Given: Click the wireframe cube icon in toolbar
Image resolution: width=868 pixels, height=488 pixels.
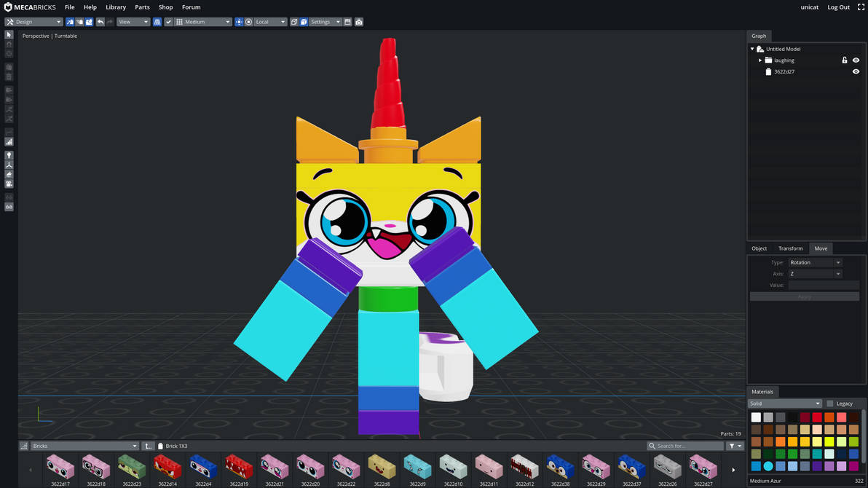Looking at the screenshot, I should 294,22.
